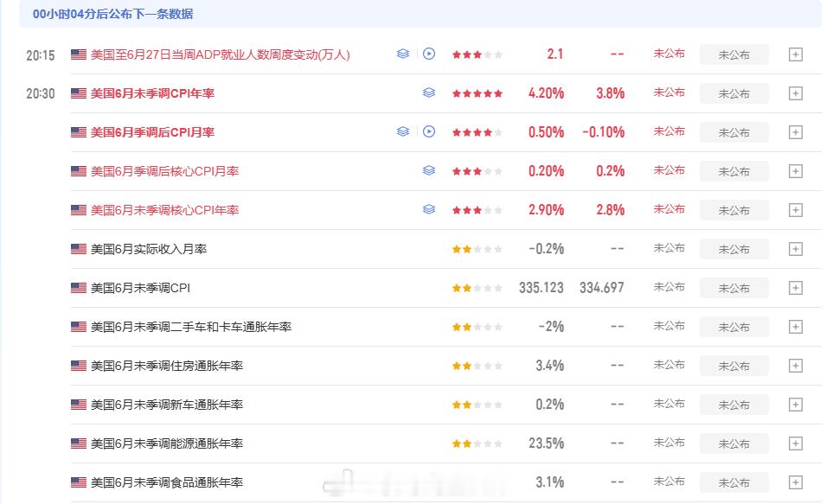Click US flag icon in 新车通胀年率 row
This screenshot has width=839, height=504.
click(79, 405)
